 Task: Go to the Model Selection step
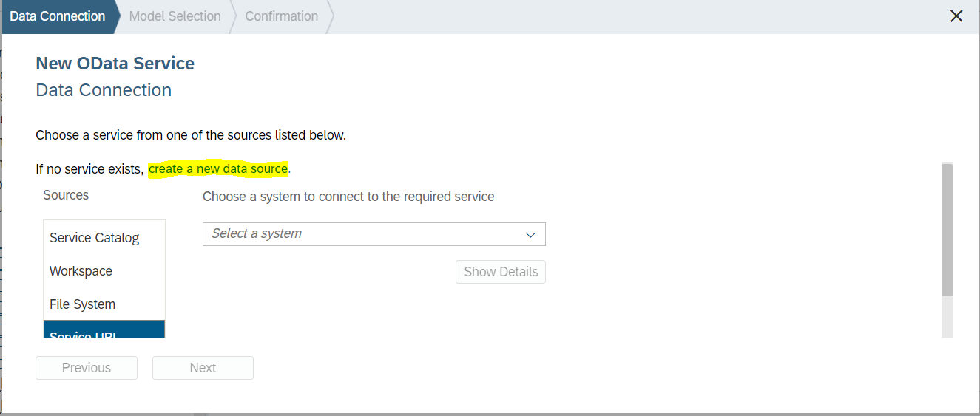pyautogui.click(x=175, y=16)
